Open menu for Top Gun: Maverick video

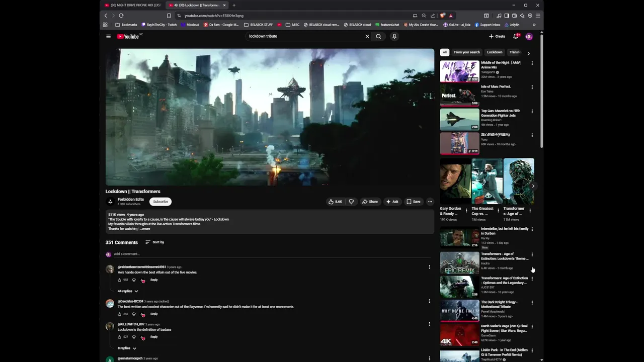tap(532, 112)
